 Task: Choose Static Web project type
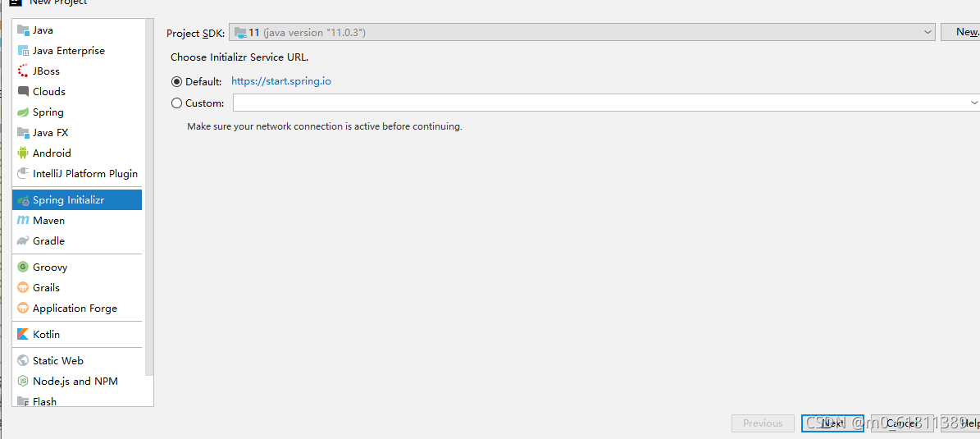coord(77,360)
